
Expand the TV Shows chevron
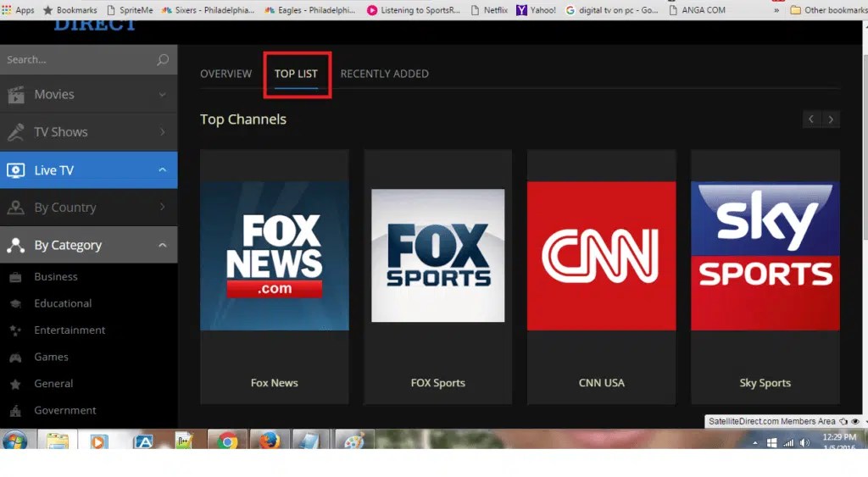pos(162,131)
